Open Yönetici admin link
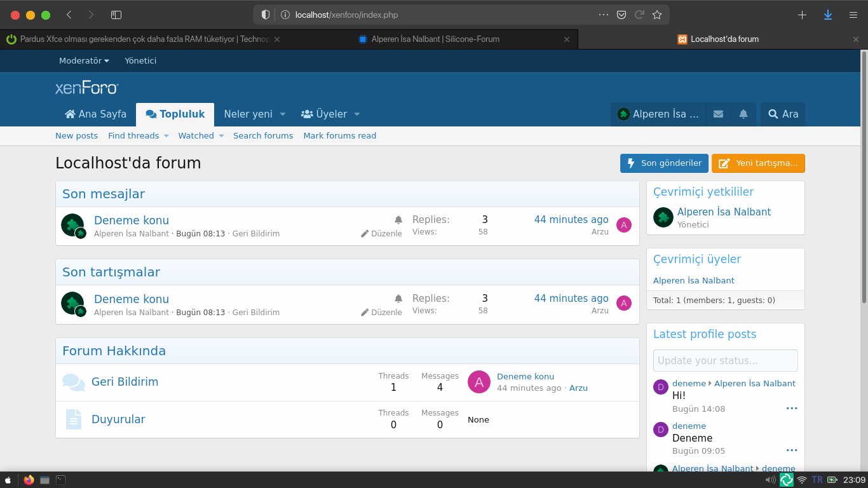 [140, 61]
